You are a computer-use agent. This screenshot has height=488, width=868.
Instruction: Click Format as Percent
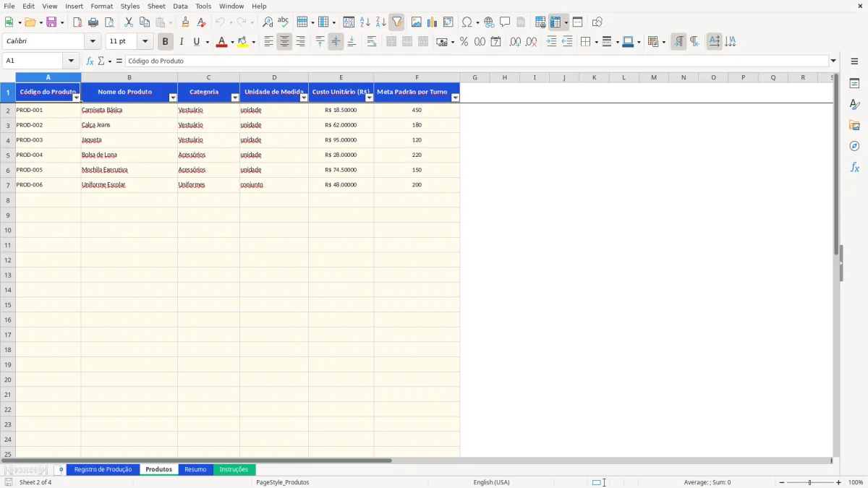pos(464,42)
